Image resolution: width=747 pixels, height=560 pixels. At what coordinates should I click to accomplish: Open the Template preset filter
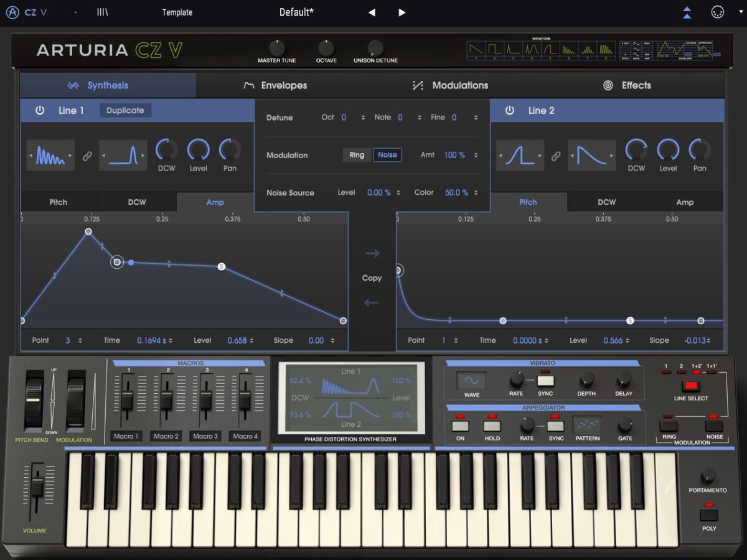177,12
